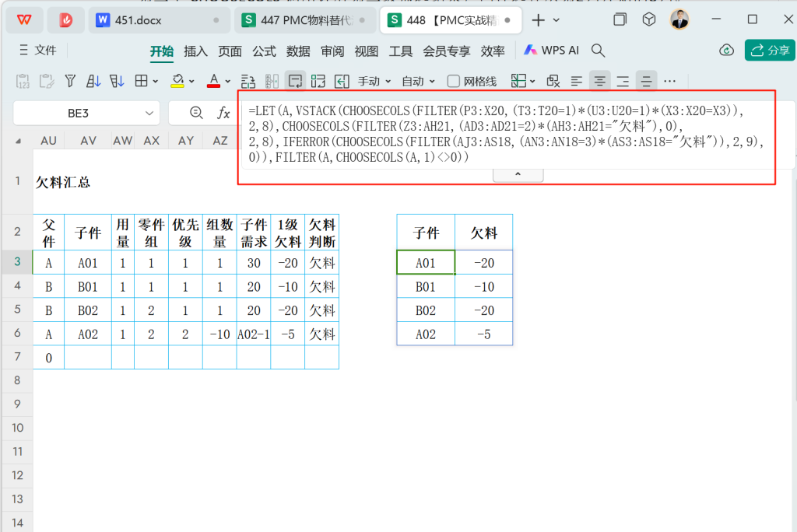The height and width of the screenshot is (532, 797).
Task: Click the dimmed split columns icon
Action: pyautogui.click(x=272, y=82)
